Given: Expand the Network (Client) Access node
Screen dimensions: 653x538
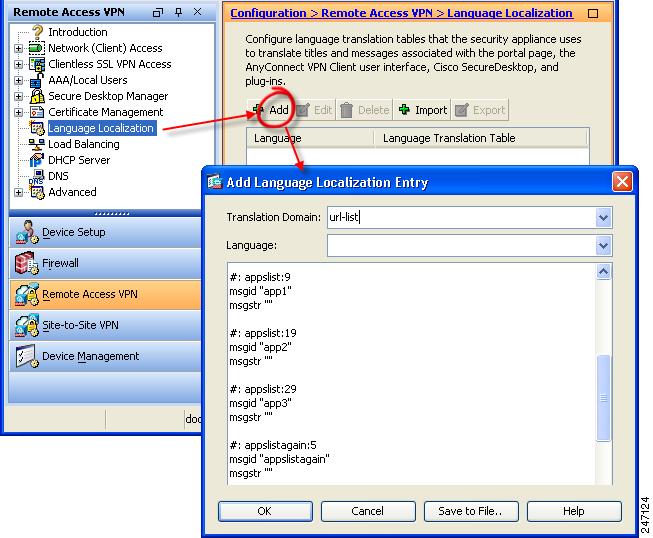Looking at the screenshot, I should click(18, 48).
